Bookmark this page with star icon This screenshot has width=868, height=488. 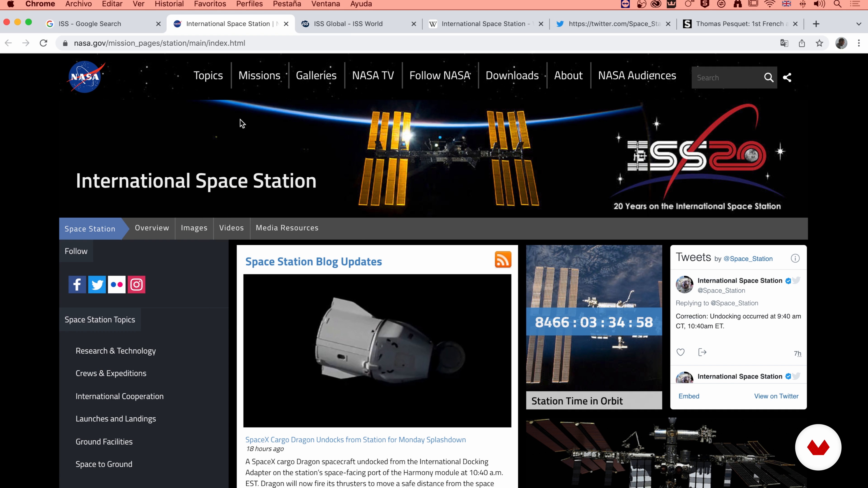pyautogui.click(x=819, y=43)
